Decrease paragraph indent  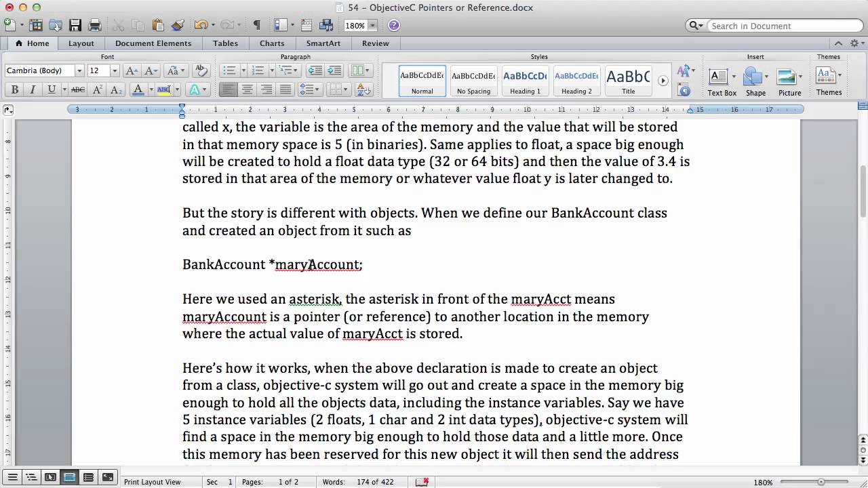coord(315,70)
